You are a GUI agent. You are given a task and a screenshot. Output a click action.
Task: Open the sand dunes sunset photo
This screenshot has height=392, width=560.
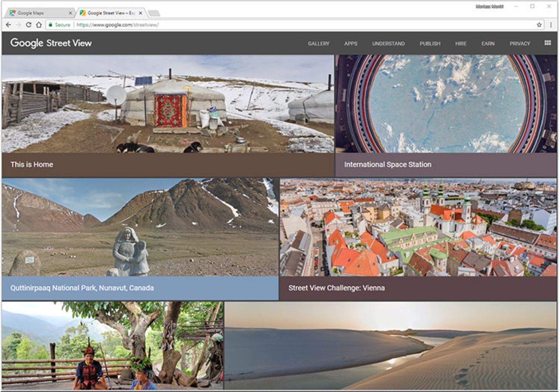(x=391, y=346)
